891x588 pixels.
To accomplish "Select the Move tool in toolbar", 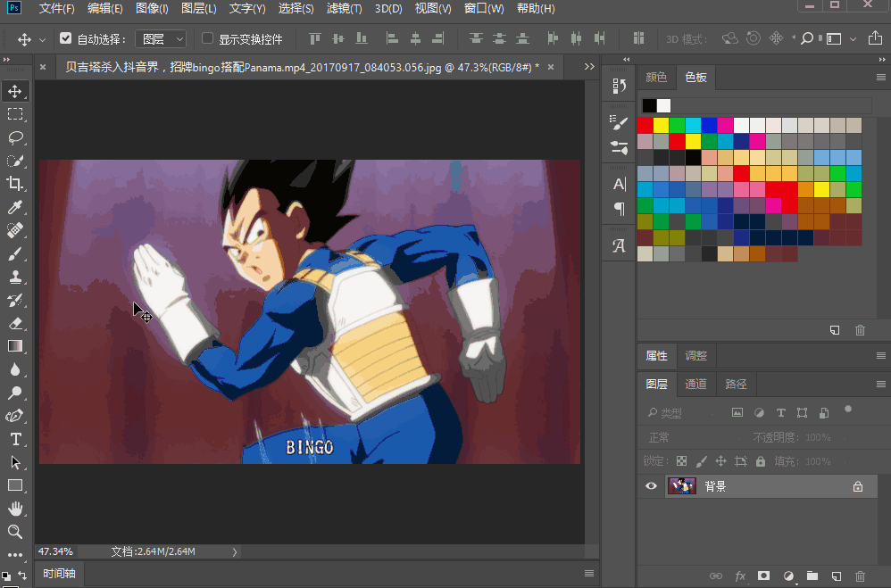I will 15,92.
